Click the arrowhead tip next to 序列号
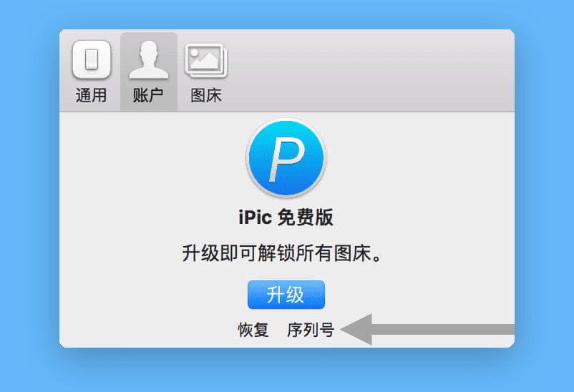 click(x=347, y=329)
